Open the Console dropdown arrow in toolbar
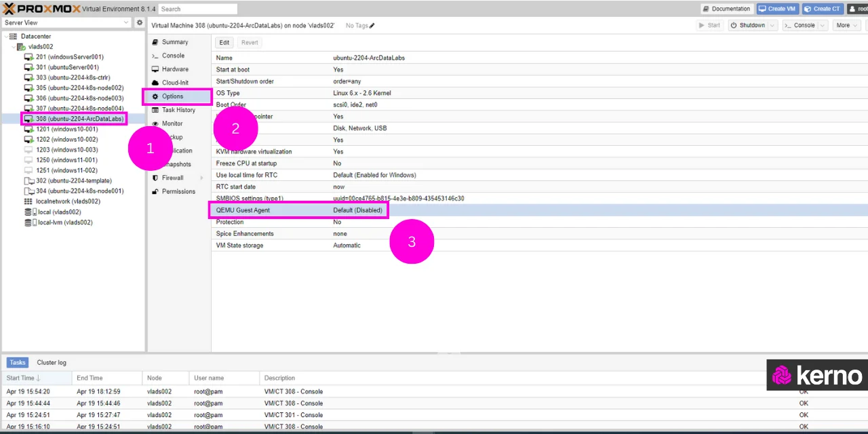The width and height of the screenshot is (868, 434). click(823, 26)
